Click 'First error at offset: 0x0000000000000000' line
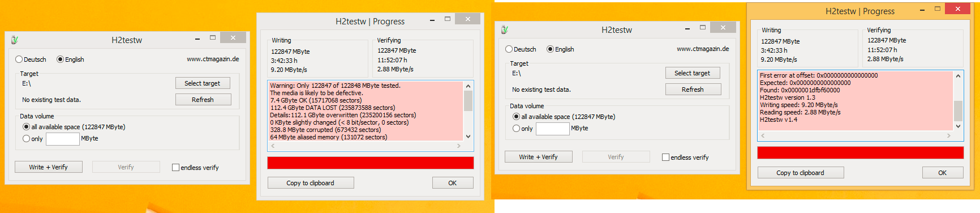This screenshot has height=213, width=980. 819,75
